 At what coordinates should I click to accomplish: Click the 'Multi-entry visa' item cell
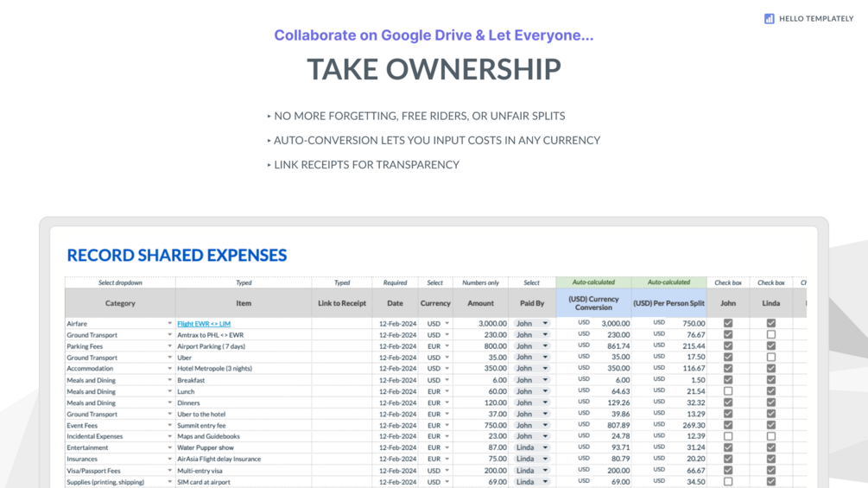[x=244, y=471]
